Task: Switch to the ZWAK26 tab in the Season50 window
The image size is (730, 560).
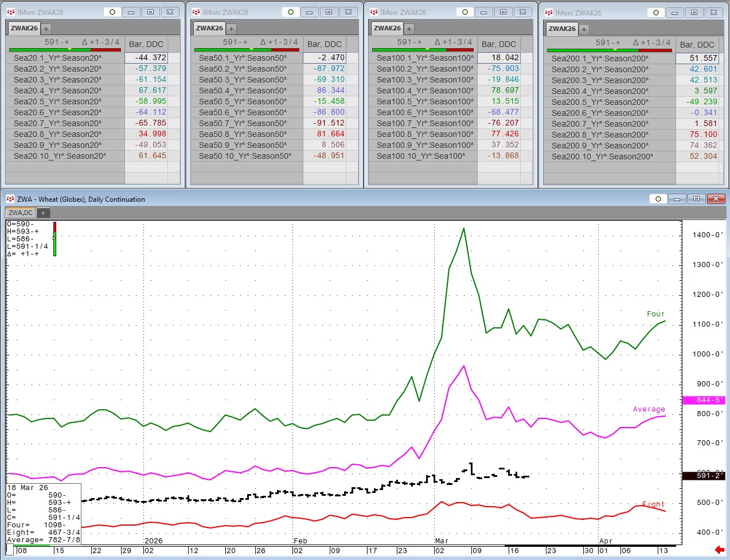Action: (209, 28)
